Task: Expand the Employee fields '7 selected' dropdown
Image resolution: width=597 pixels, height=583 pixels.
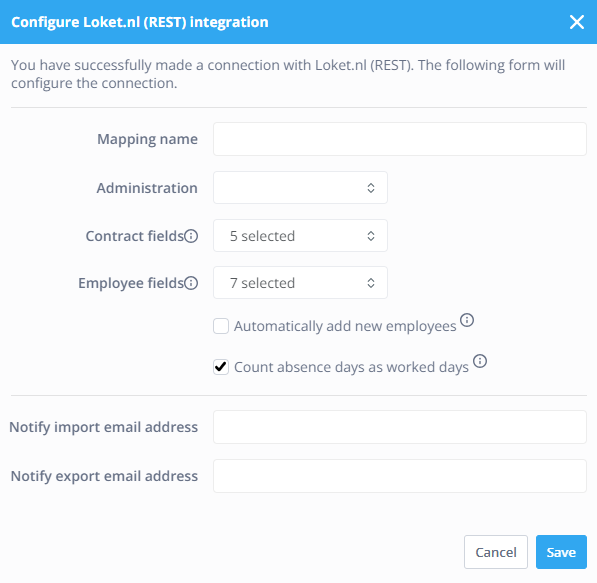Action: [x=300, y=283]
